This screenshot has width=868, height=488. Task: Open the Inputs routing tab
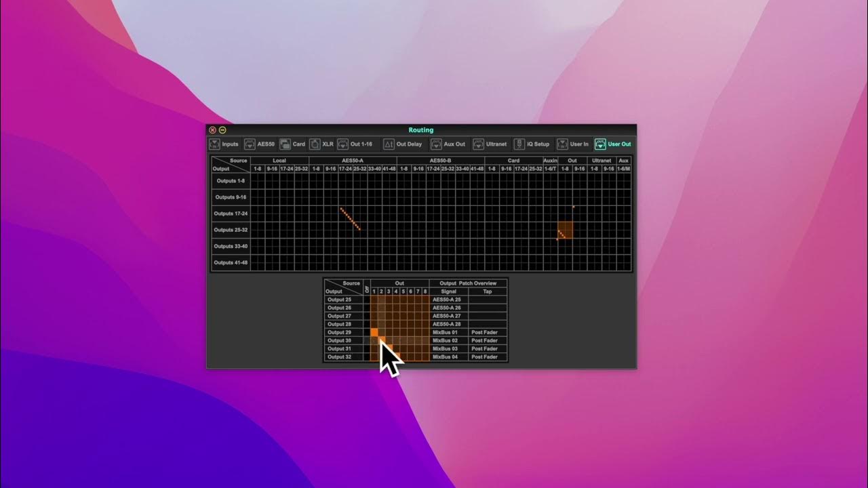tap(224, 144)
